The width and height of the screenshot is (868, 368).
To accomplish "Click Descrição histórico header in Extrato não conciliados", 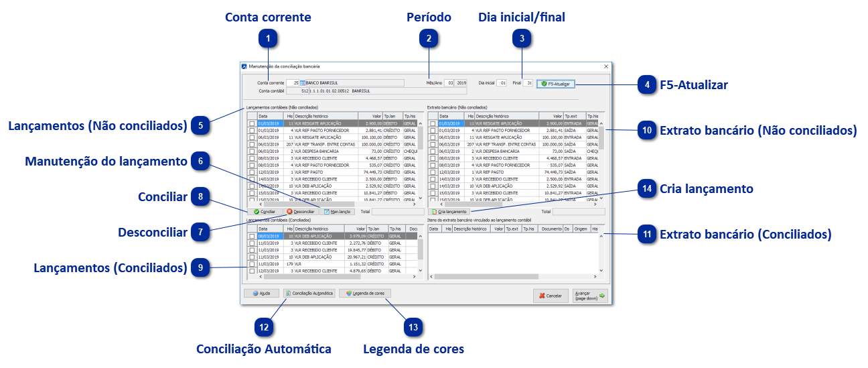I will click(507, 116).
